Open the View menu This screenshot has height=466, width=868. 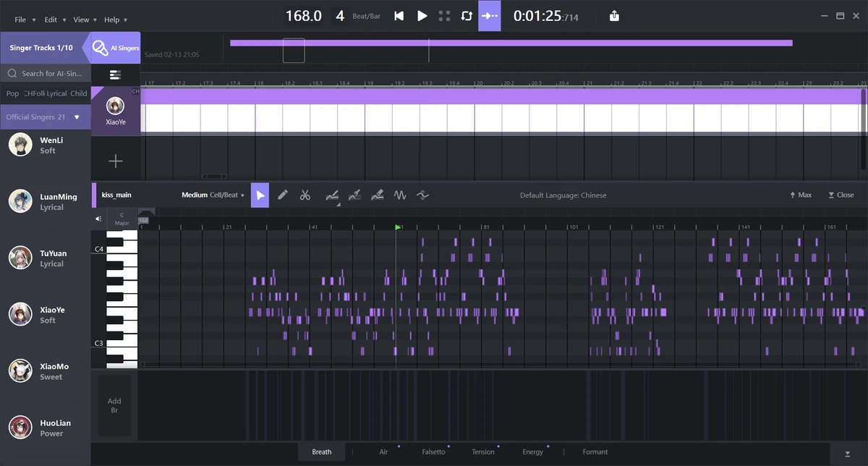pos(82,20)
